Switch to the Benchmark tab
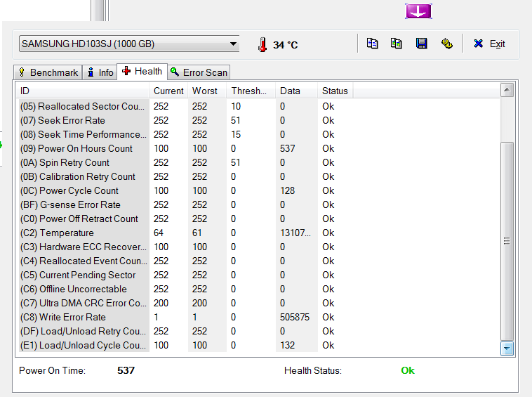This screenshot has width=532, height=397. [x=48, y=72]
